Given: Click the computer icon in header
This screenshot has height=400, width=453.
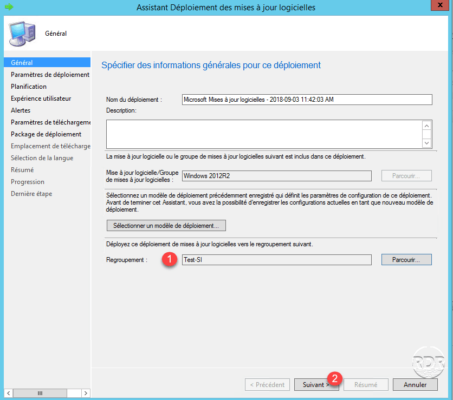Looking at the screenshot, I should 22,33.
